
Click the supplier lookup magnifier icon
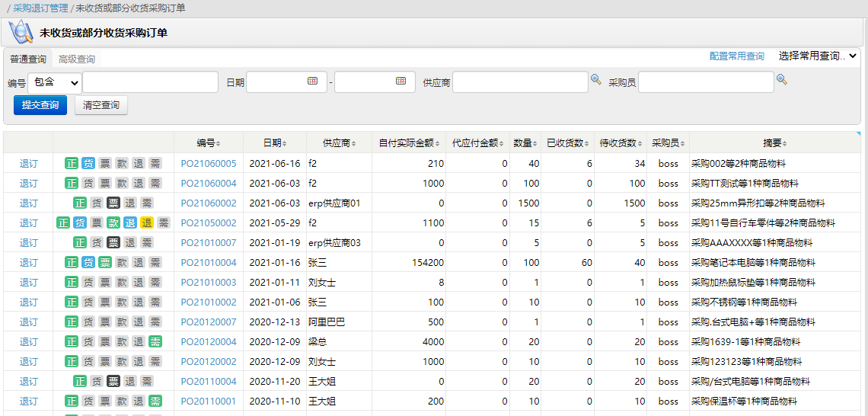coord(595,79)
